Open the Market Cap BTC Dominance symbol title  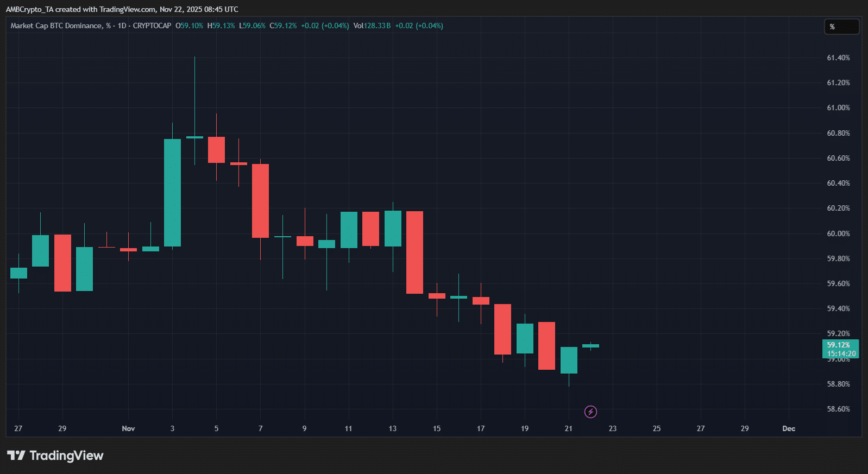click(56, 26)
